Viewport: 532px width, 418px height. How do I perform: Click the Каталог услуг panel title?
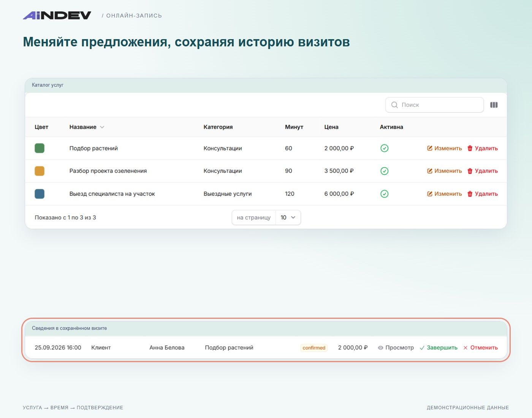tap(47, 85)
